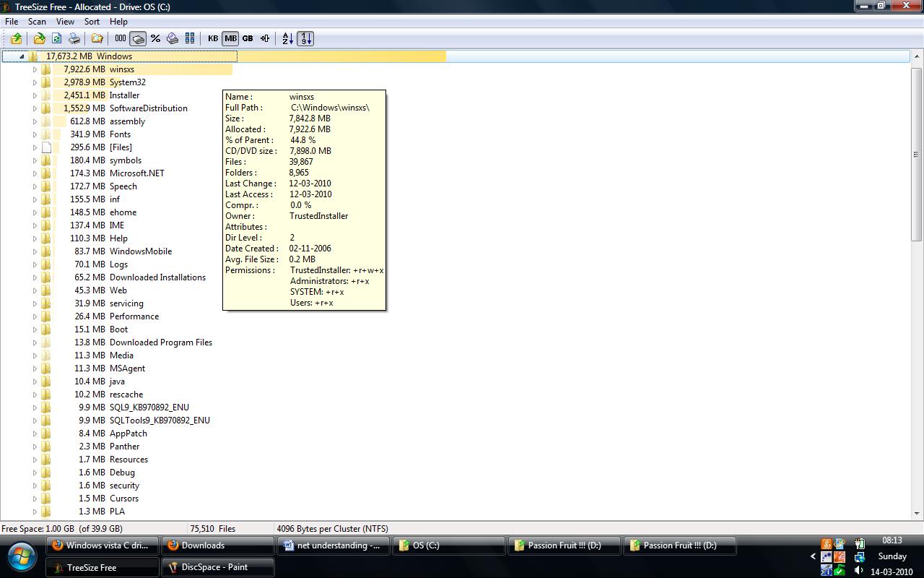Image resolution: width=924 pixels, height=578 pixels.
Task: Open the View menu
Action: point(65,22)
